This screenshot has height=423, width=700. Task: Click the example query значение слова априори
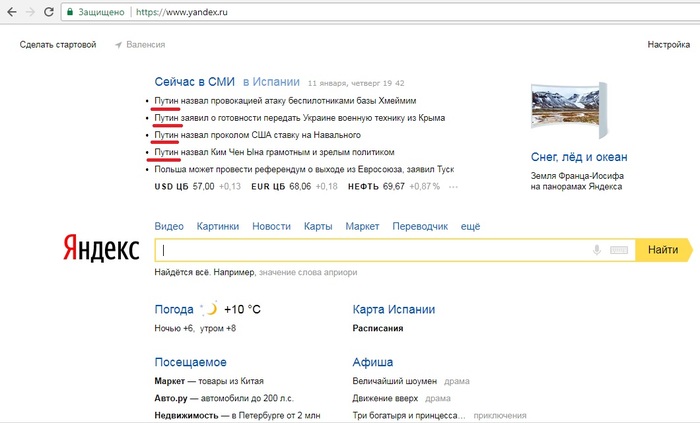[x=308, y=272]
